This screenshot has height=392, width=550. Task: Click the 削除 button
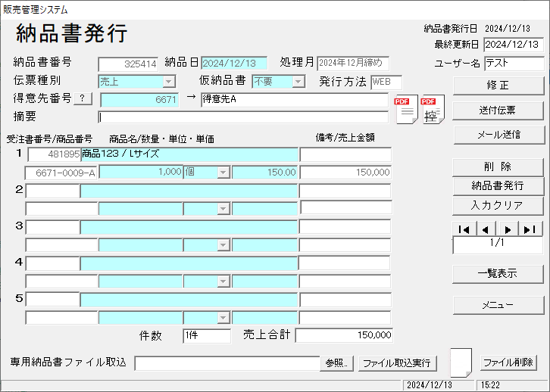[x=498, y=167]
